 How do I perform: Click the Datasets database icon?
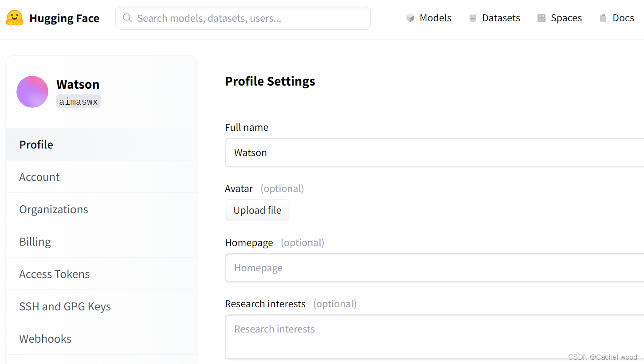[473, 18]
